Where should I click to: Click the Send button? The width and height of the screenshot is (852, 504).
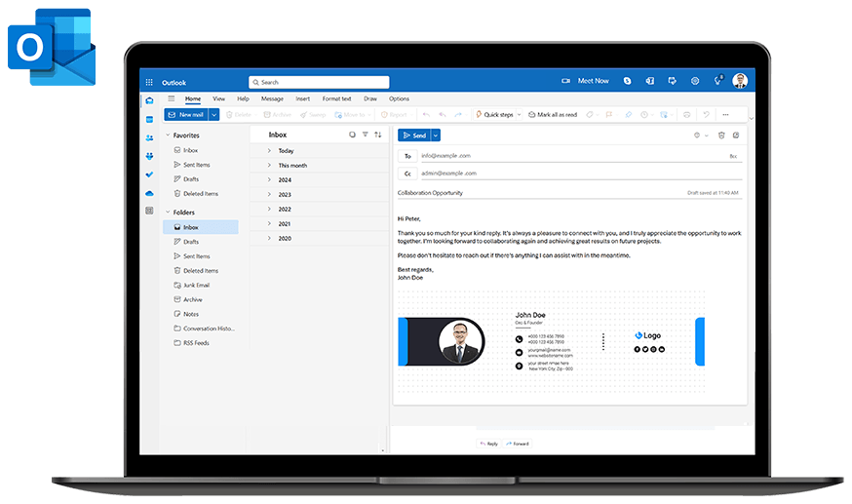coord(414,136)
